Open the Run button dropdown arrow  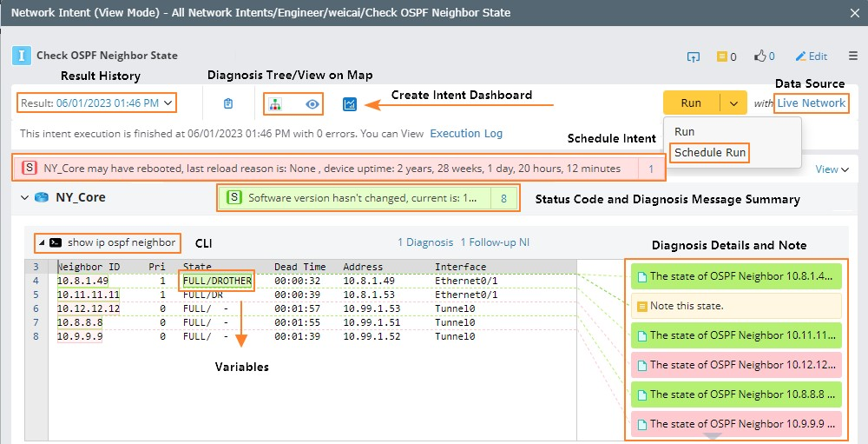click(x=733, y=103)
